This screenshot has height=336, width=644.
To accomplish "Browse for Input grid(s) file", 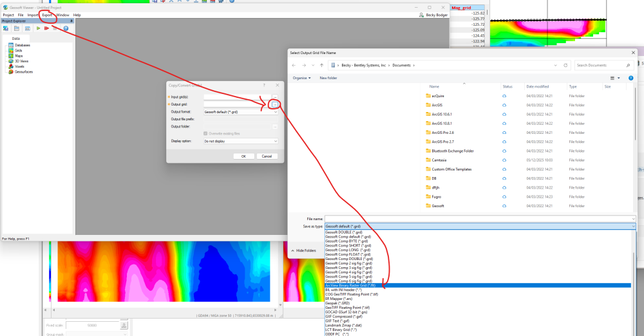I will point(275,97).
